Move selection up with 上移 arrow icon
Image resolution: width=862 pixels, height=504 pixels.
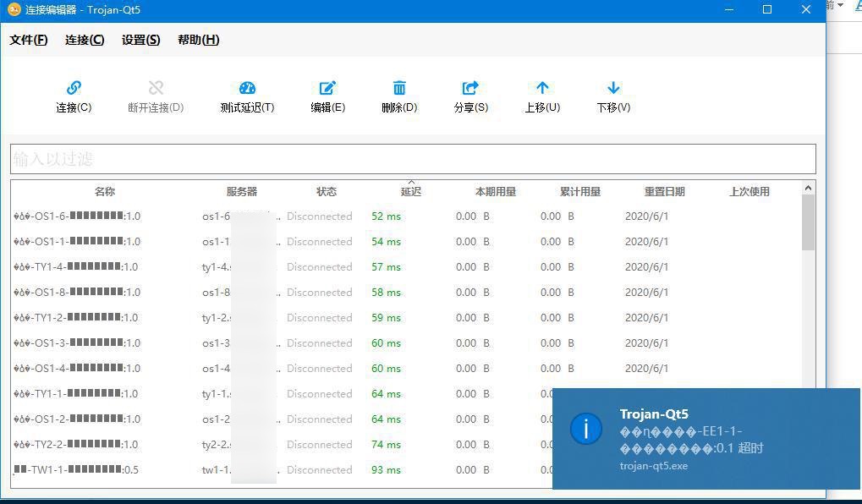click(x=542, y=88)
